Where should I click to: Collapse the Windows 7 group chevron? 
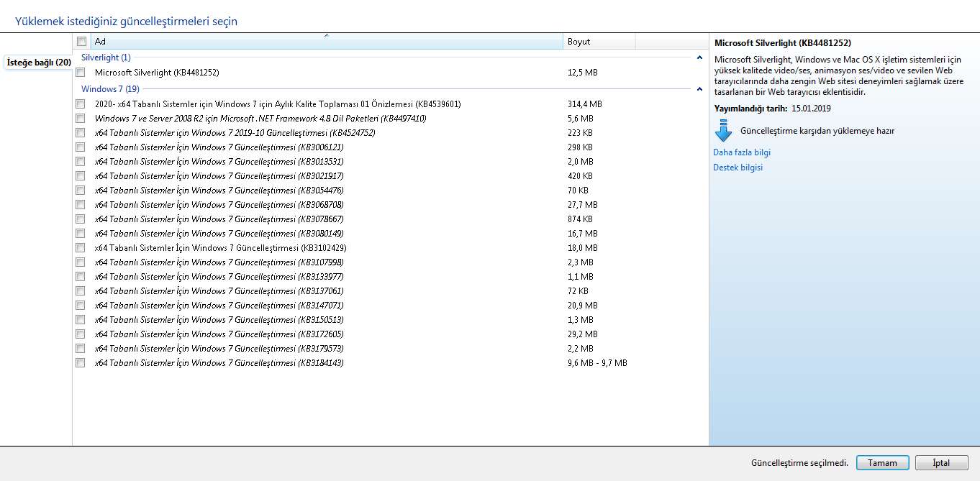coord(699,89)
